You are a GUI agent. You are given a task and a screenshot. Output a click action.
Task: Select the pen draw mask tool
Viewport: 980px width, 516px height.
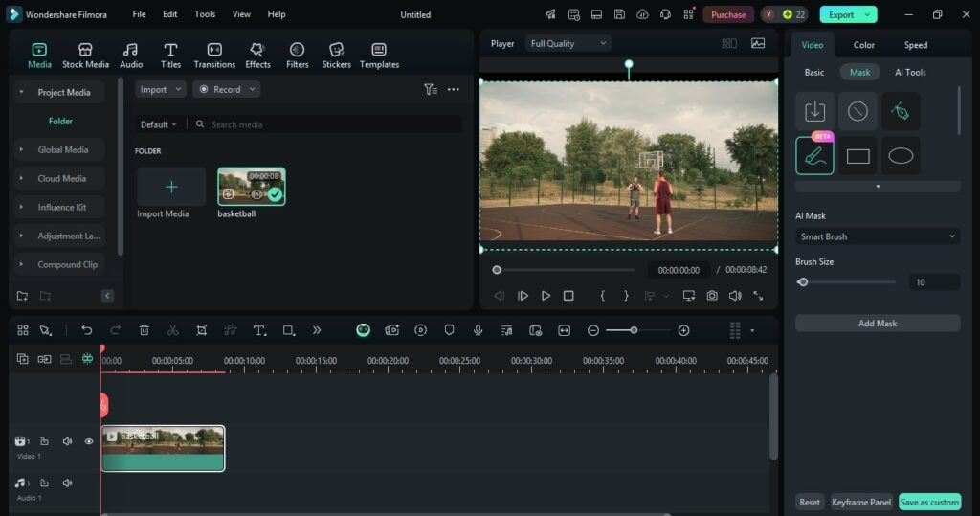(x=901, y=111)
